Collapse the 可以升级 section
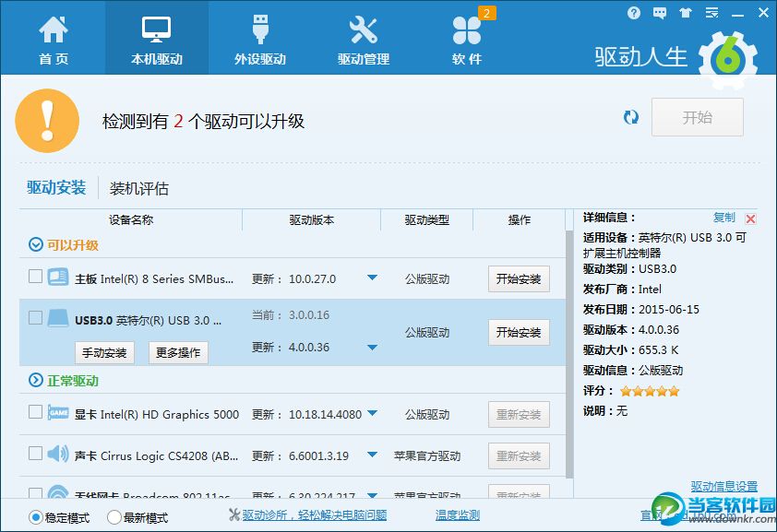Image resolution: width=777 pixels, height=532 pixels. point(36,244)
